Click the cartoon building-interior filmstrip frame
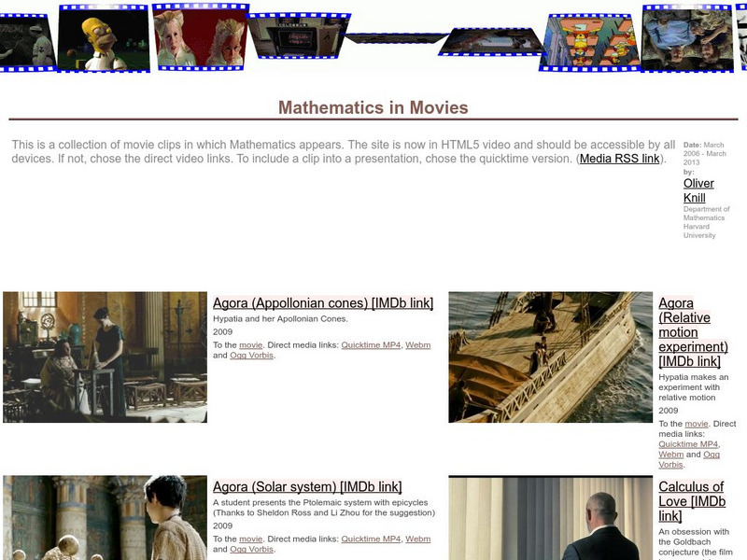The width and height of the screenshot is (747, 560). click(x=588, y=42)
